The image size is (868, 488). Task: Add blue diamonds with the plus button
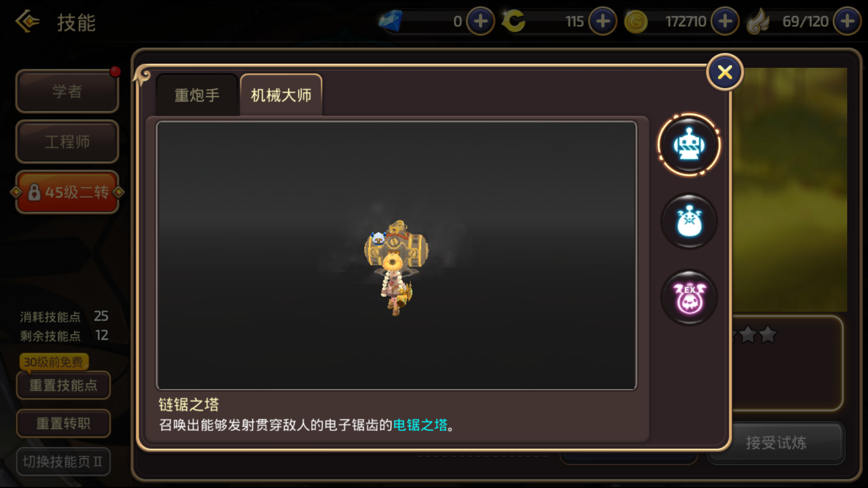pyautogui.click(x=480, y=21)
